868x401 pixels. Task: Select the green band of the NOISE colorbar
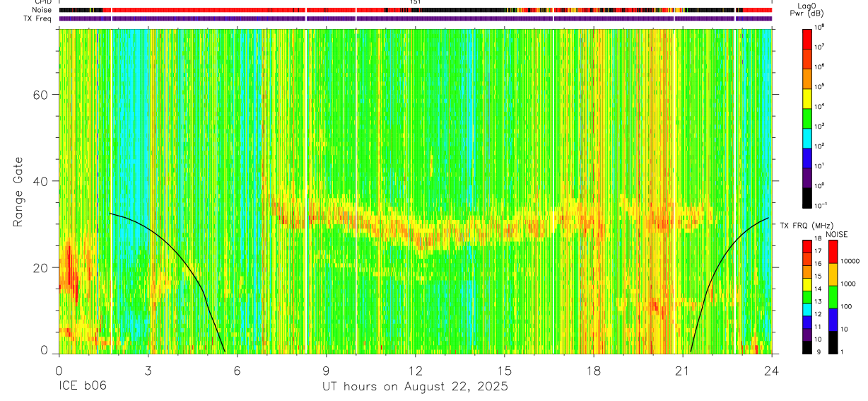[x=833, y=297]
